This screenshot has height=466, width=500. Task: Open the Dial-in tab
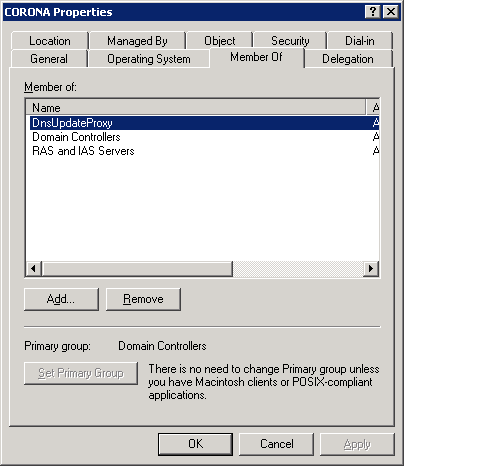pyautogui.click(x=360, y=41)
